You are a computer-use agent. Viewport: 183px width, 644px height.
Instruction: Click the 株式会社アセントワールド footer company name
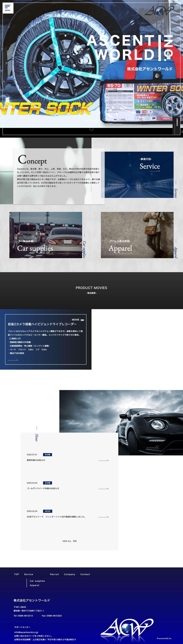point(32,600)
